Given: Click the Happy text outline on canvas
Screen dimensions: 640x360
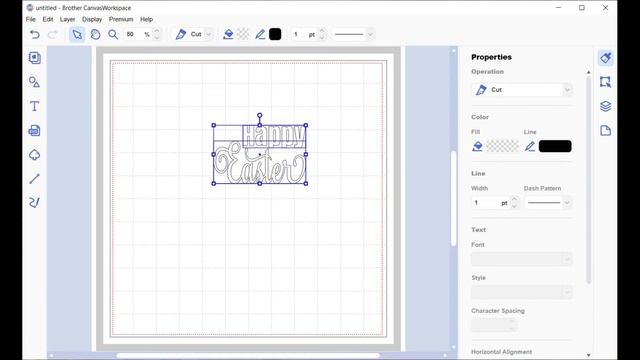Looking at the screenshot, I should 274,136.
